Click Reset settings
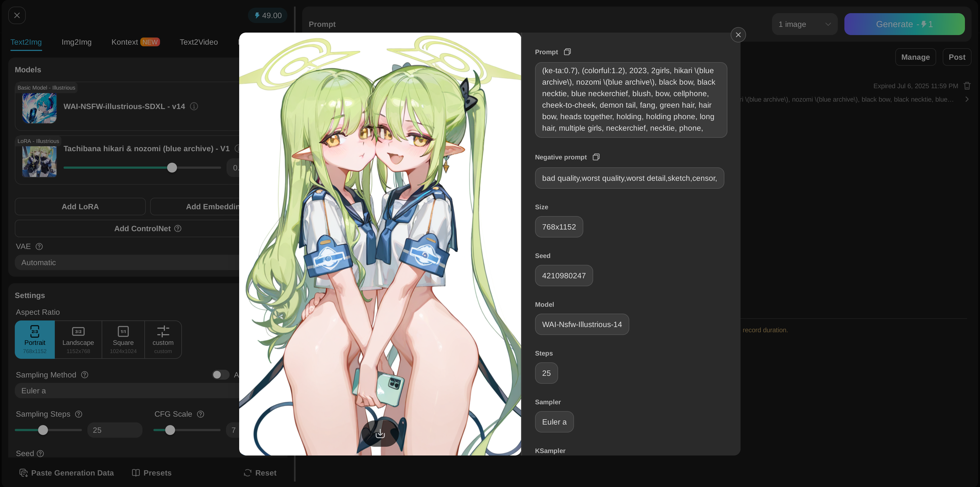The width and height of the screenshot is (980, 487). coord(260,473)
